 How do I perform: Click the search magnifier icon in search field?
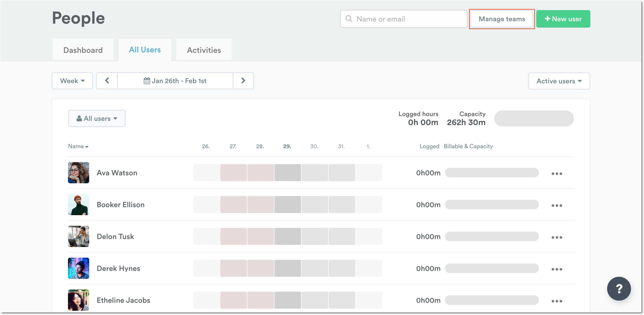tap(349, 19)
